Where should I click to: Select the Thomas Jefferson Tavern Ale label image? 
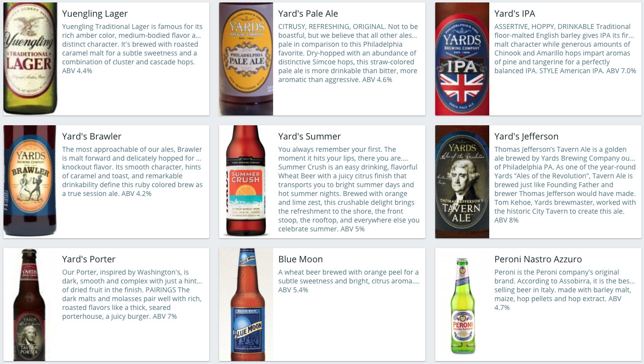[x=462, y=181]
